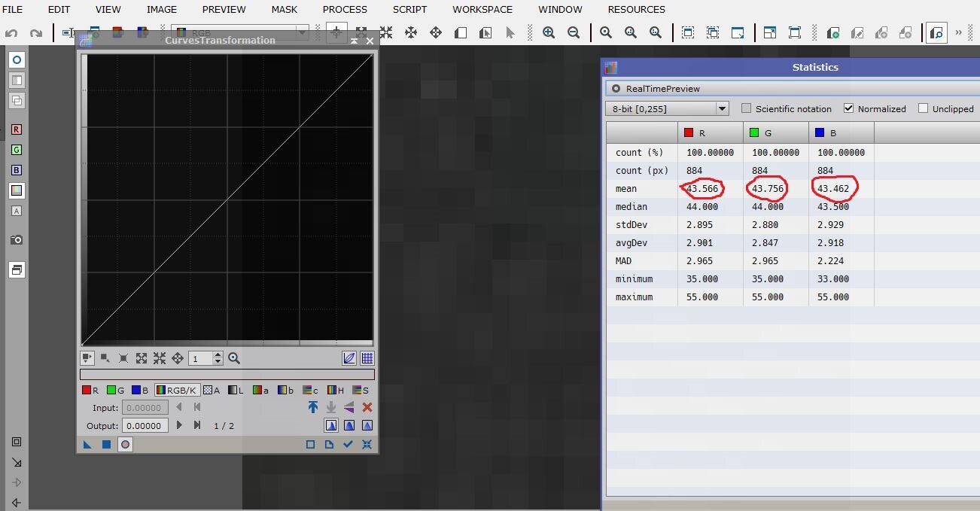Click blue store curve up-arrow icon
The width and height of the screenshot is (980, 511).
pos(313,407)
